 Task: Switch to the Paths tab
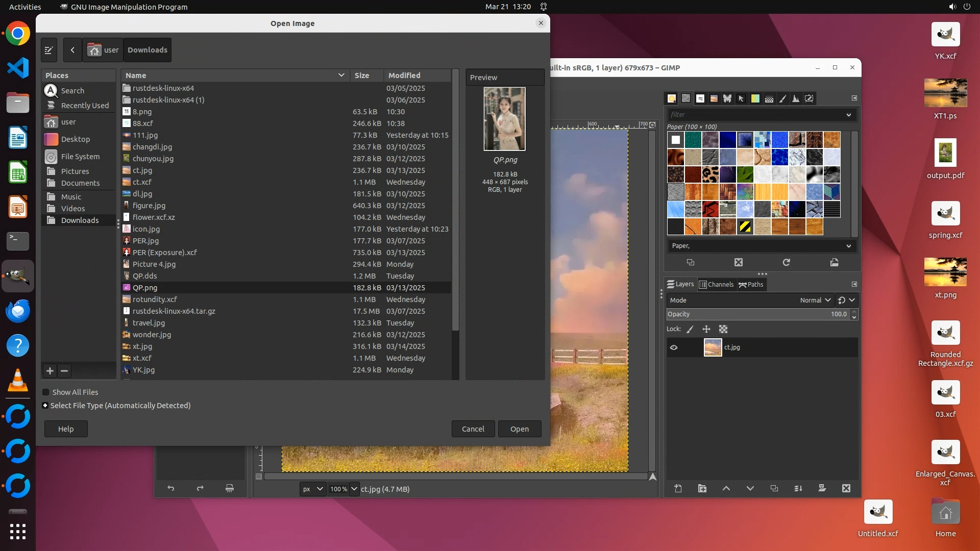click(751, 284)
